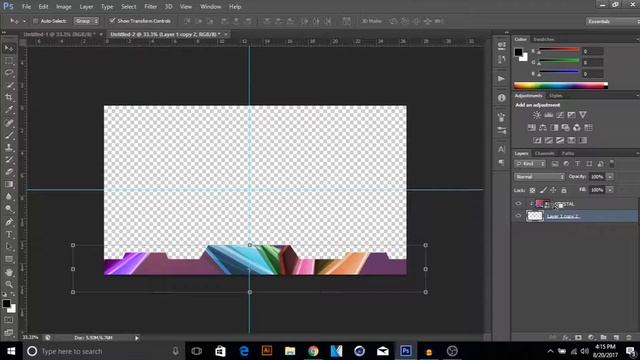Select the Horizontal Type tool
Image resolution: width=640 pixels, height=360 pixels.
tap(9, 235)
